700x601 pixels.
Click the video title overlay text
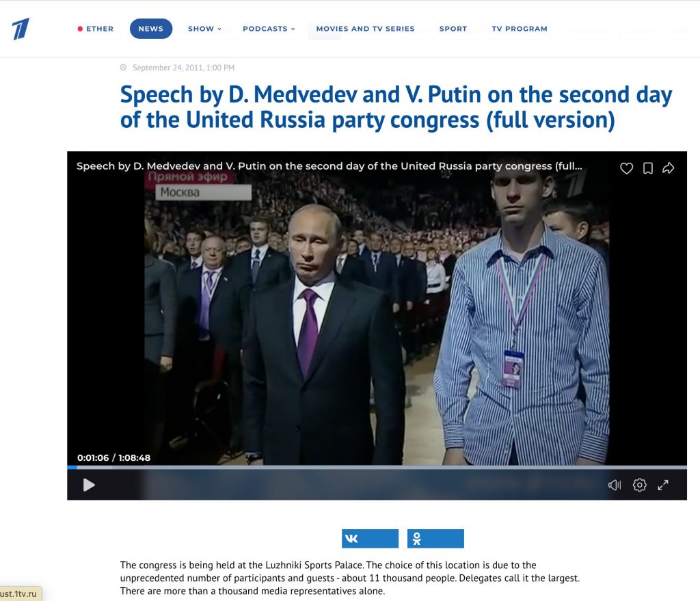click(x=329, y=166)
